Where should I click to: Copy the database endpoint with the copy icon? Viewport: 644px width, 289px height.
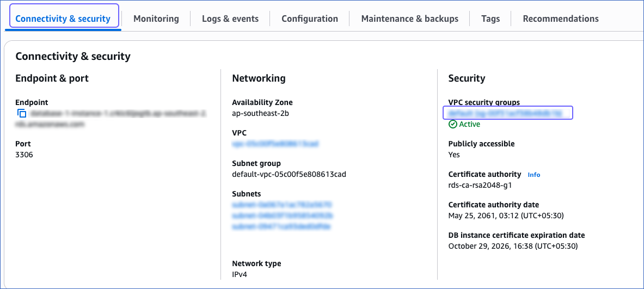pyautogui.click(x=22, y=114)
